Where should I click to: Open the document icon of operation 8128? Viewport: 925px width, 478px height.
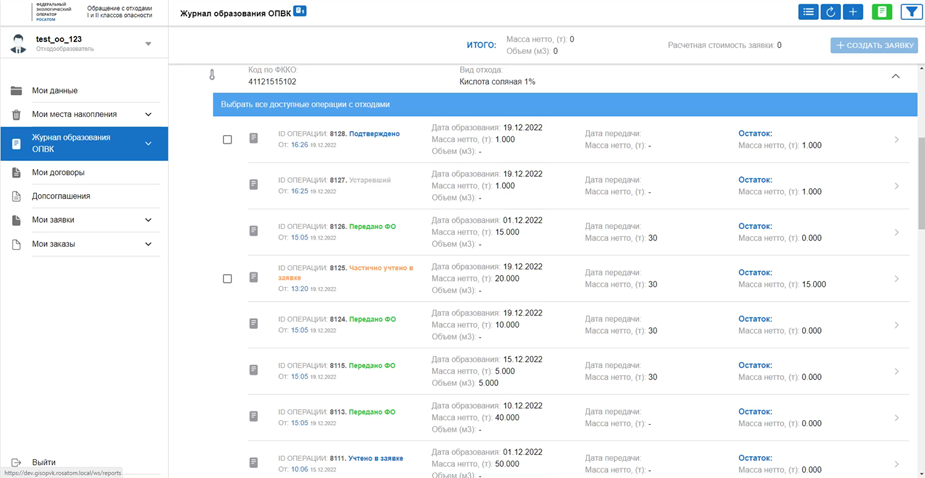(x=254, y=138)
